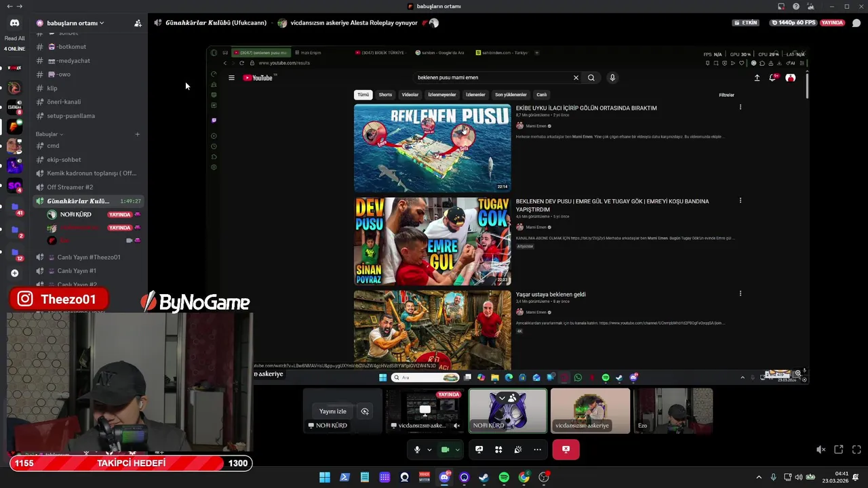The height and width of the screenshot is (488, 868).
Task: Open the soundboard icon in call controls
Action: coord(518,449)
